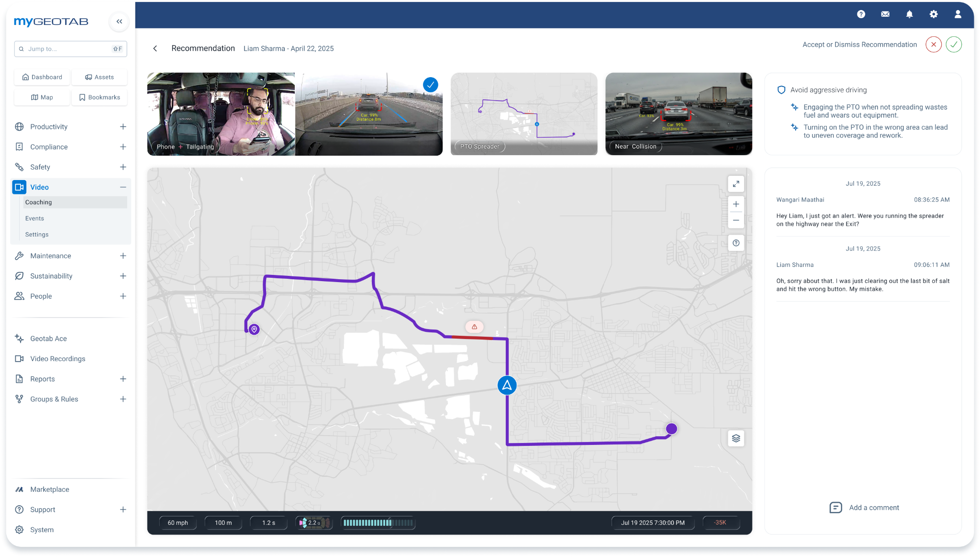Open the user profile icon
This screenshot has width=980, height=557.
point(958,14)
